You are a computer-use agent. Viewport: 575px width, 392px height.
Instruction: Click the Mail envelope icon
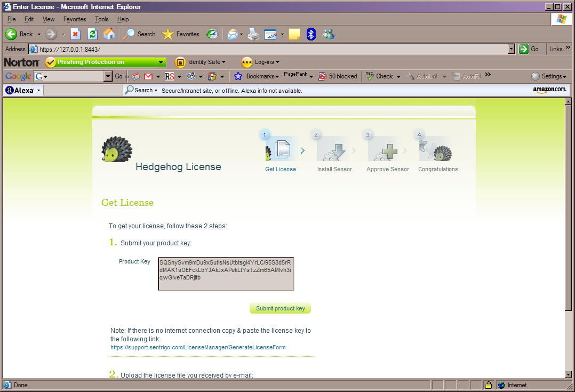[x=233, y=34]
